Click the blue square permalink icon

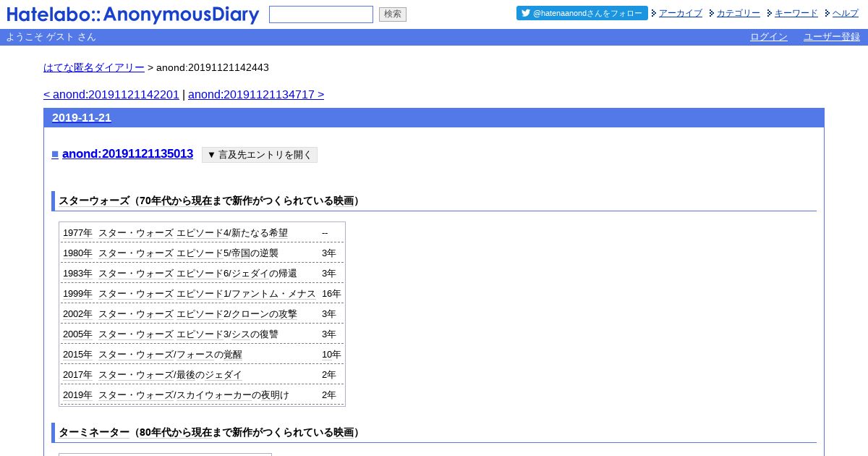click(x=55, y=154)
